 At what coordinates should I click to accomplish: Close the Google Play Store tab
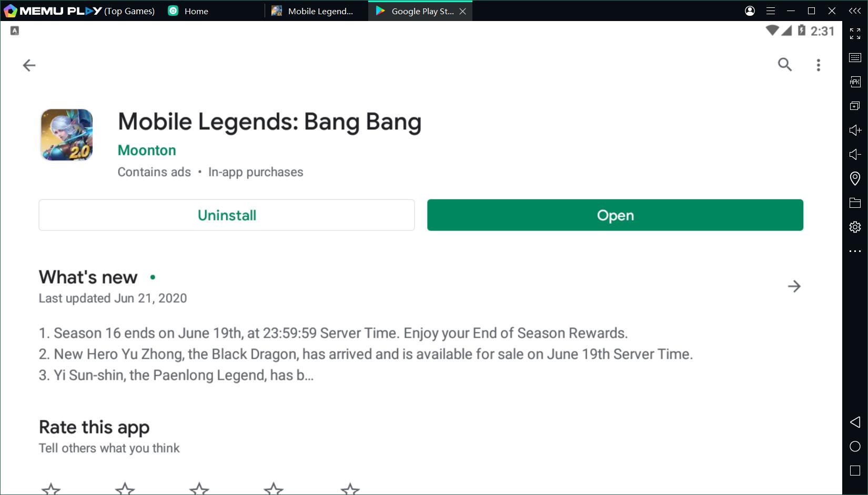point(463,11)
